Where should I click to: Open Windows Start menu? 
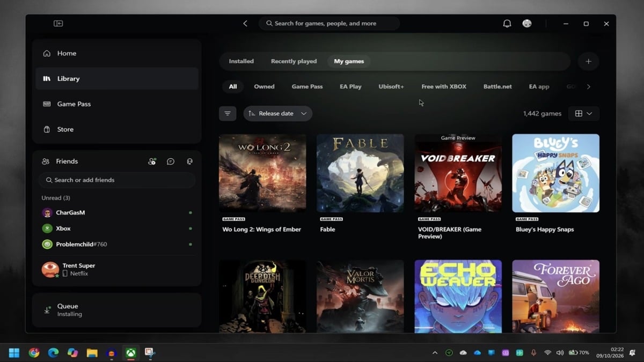pos(14,353)
